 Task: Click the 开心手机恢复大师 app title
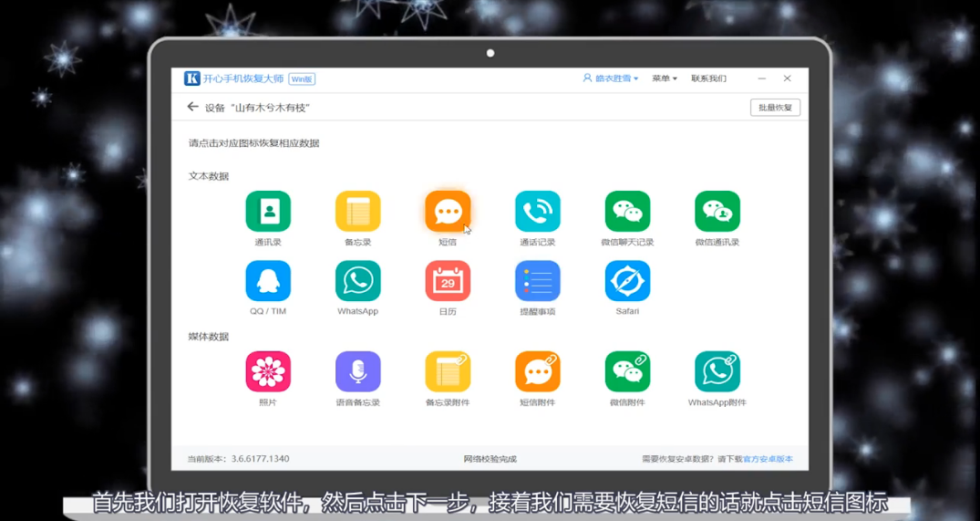[x=243, y=78]
